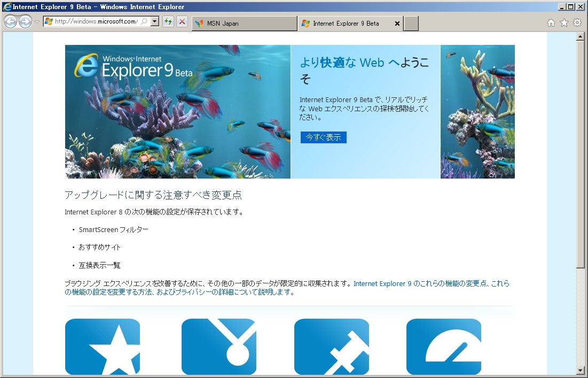588x378 pixels.
Task: Open recent pages dropdown beside Forward button
Action: coord(37,22)
